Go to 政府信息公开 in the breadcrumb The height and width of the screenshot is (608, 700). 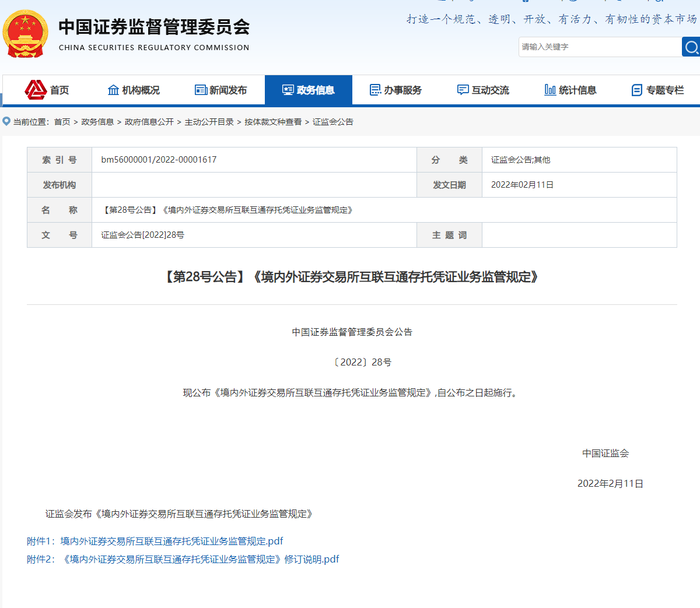tap(149, 122)
